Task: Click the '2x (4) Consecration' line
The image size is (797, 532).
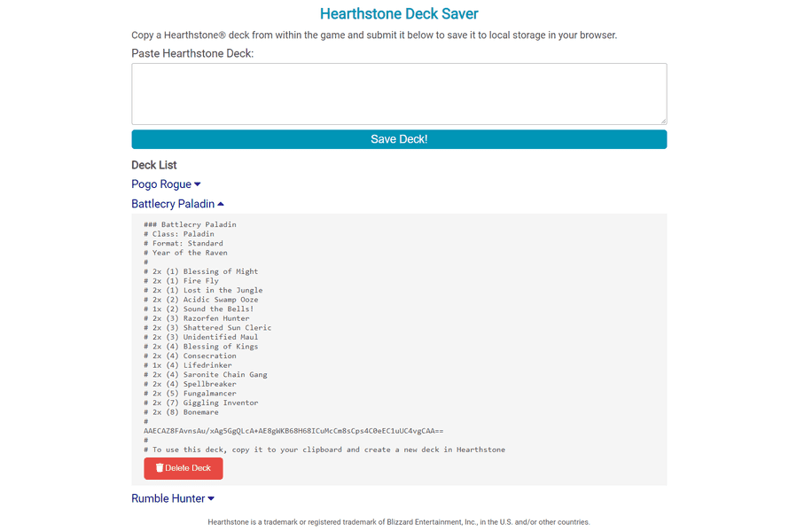Action: [x=190, y=356]
